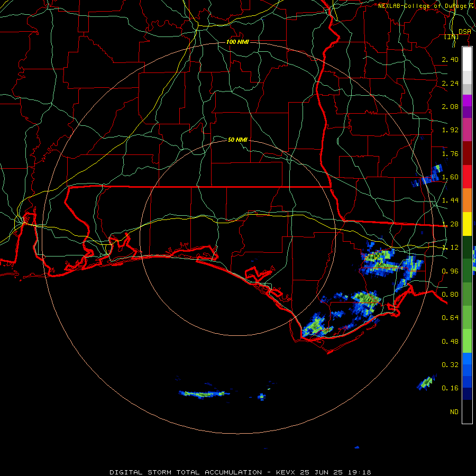The image size is (476, 476).
Task: Click the 2.08 legend value
Action: click(450, 106)
